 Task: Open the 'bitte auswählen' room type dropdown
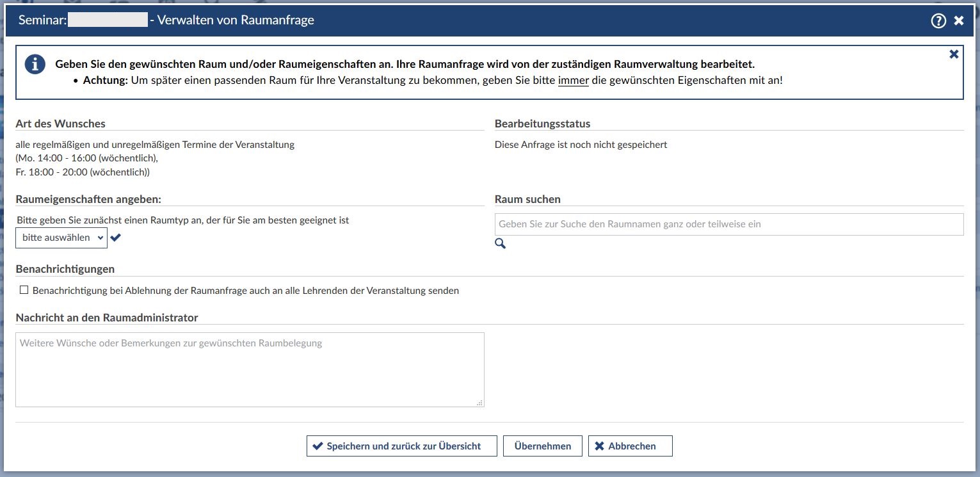point(61,238)
